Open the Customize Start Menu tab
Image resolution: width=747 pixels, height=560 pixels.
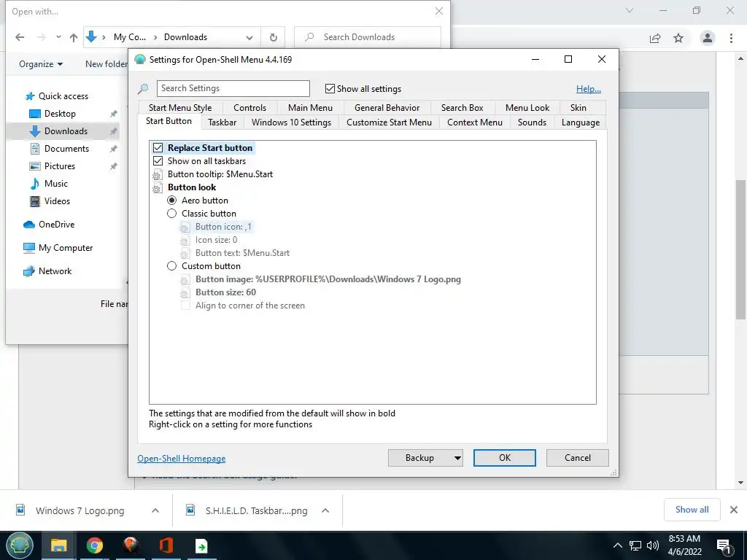click(389, 122)
